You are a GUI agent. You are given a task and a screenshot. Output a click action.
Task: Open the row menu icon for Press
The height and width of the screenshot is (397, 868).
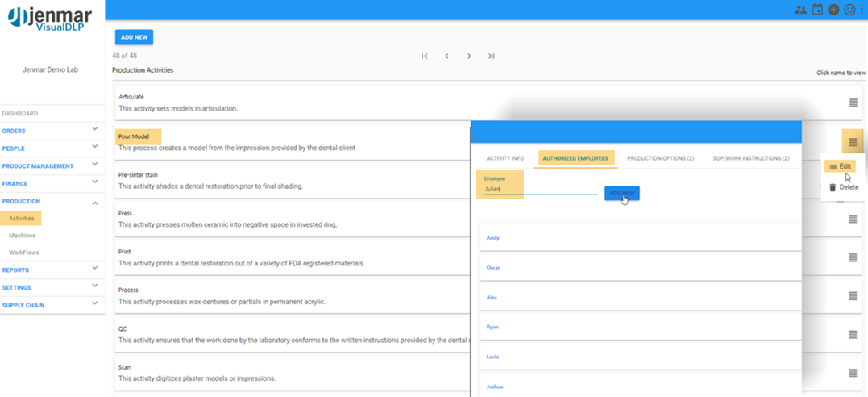point(853,219)
